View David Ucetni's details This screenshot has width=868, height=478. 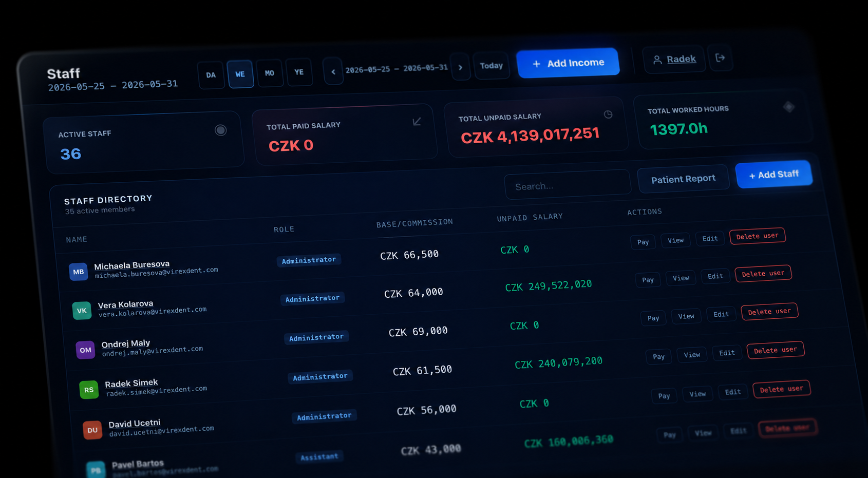[697, 394]
